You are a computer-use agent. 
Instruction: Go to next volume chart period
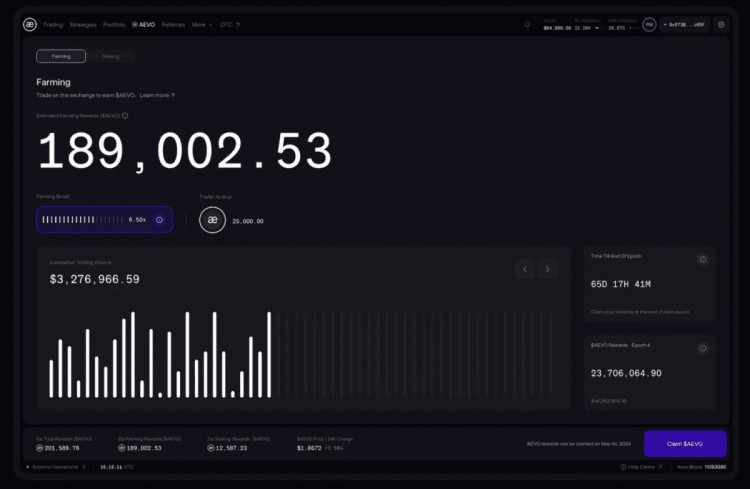pos(548,269)
